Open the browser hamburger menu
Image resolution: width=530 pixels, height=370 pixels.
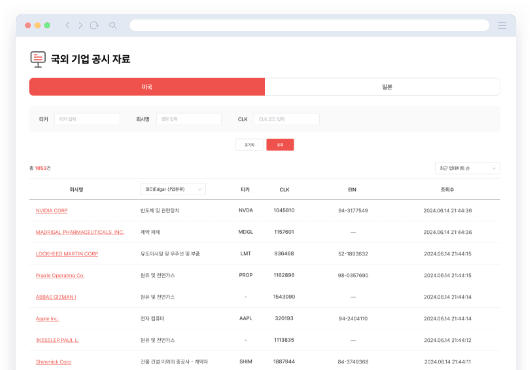[502, 25]
